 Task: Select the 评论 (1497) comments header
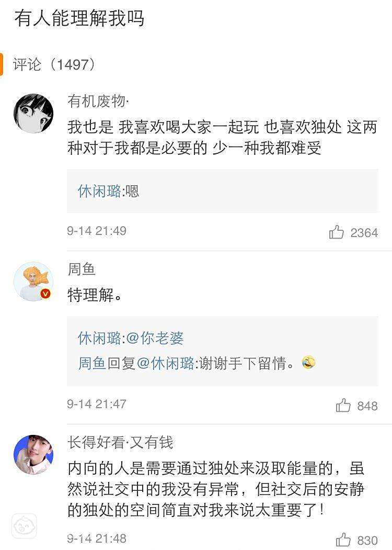(54, 64)
